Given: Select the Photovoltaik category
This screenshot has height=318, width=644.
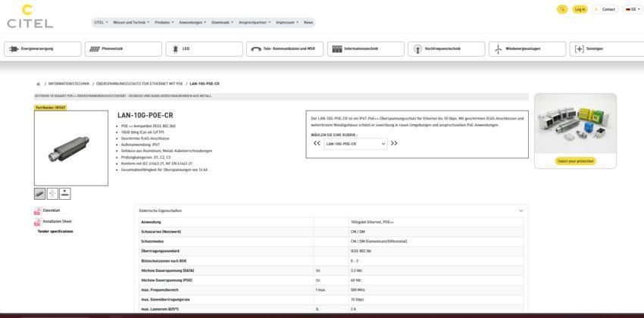Looking at the screenshot, I should pyautogui.click(x=123, y=48).
